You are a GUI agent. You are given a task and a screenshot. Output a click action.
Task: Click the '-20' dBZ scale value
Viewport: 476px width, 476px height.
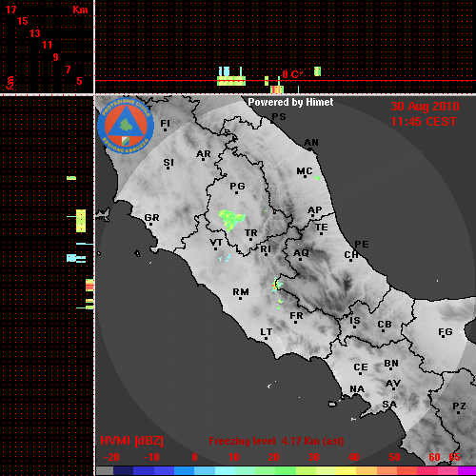(x=111, y=457)
